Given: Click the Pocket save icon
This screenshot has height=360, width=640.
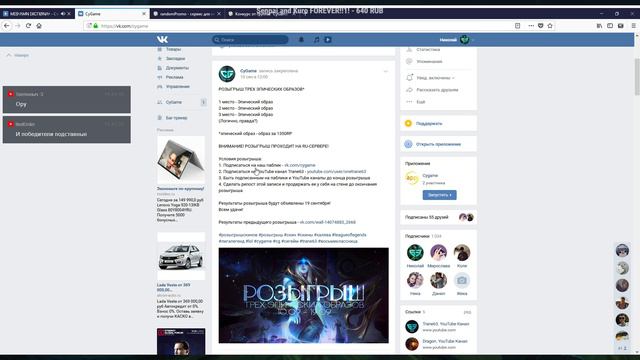Looking at the screenshot, I should click(x=540, y=26).
